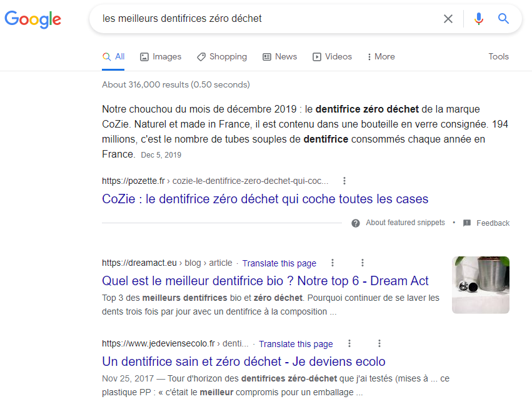Screen dimensions: 532x404
Task: Click the 'About 316,000 results' text
Action: point(176,84)
